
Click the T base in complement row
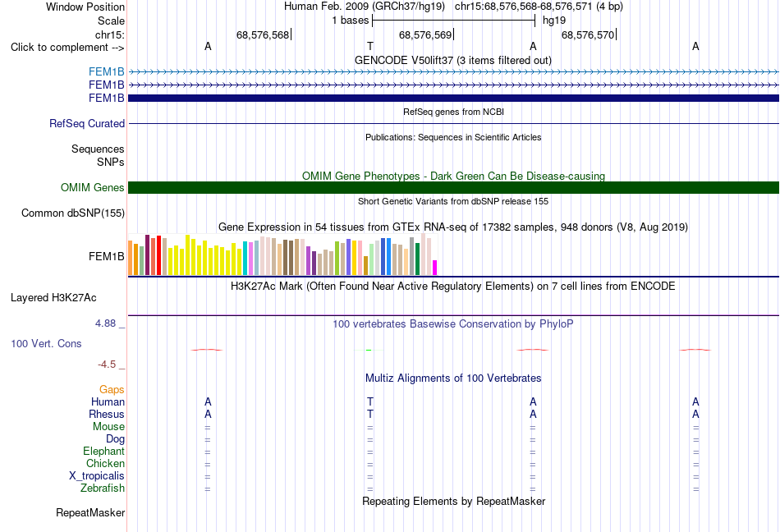370,46
